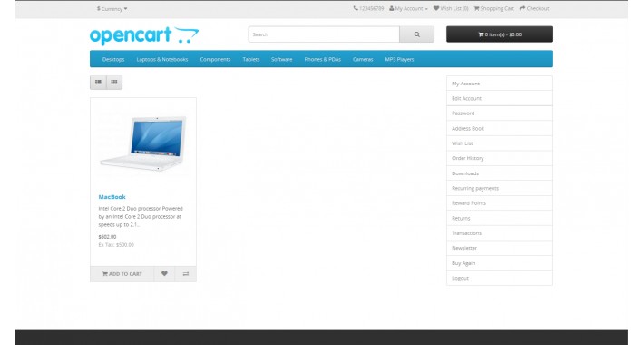This screenshot has width=644, height=345.
Task: Expand the black cart items total button
Action: [500, 34]
